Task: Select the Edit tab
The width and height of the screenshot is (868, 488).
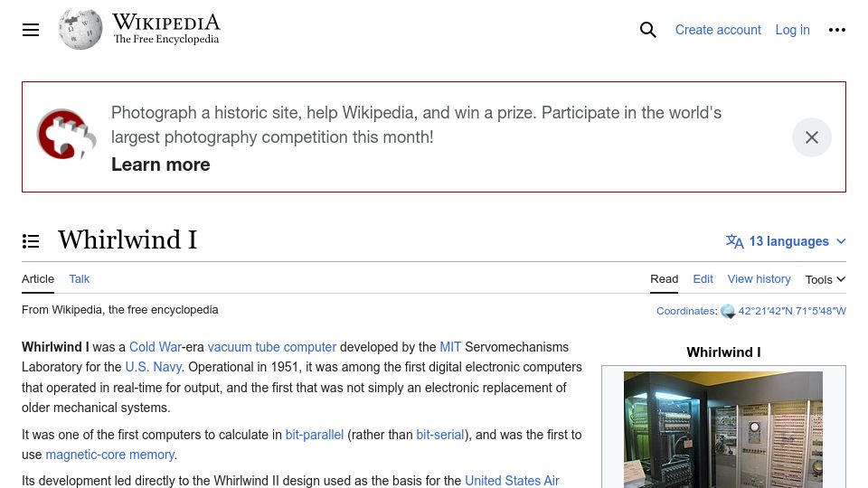Action: [703, 279]
